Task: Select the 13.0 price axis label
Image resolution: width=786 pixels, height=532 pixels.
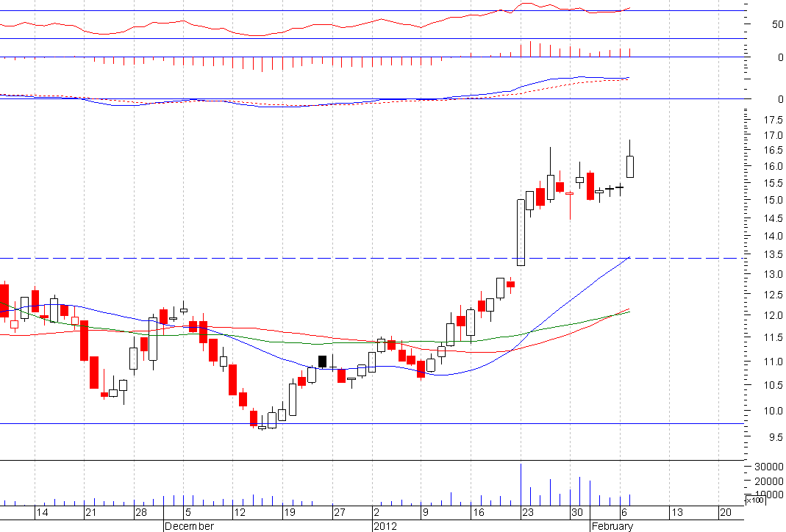Action: tap(773, 275)
